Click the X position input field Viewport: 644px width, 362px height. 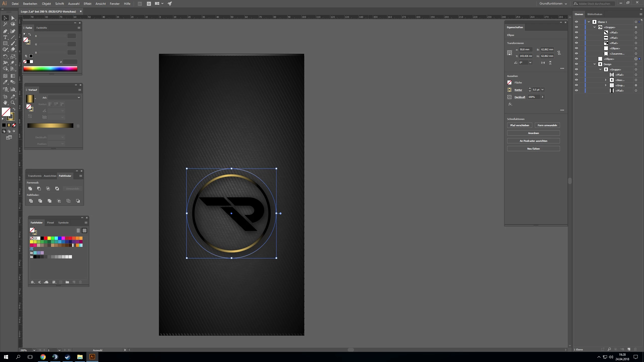point(525,50)
